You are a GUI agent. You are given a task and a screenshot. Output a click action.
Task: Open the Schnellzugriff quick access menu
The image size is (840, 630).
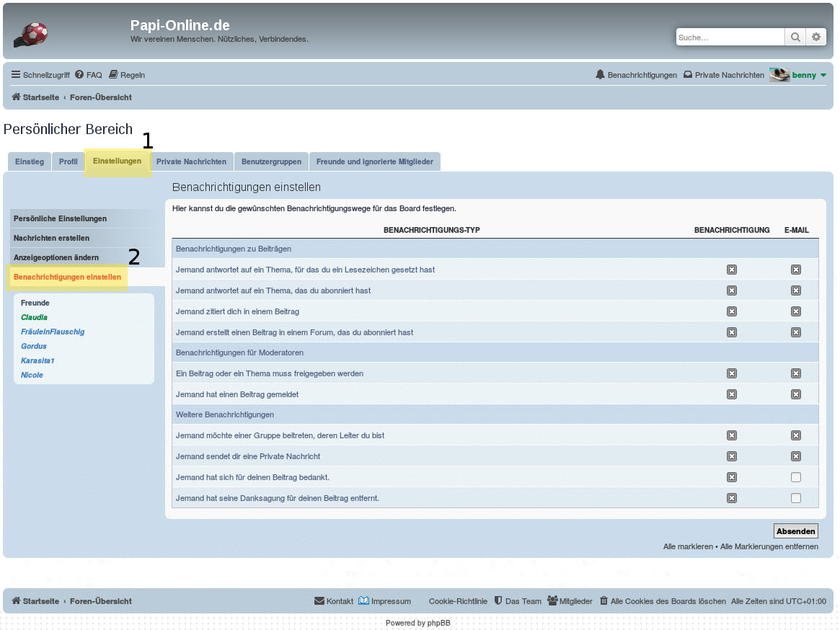point(40,75)
